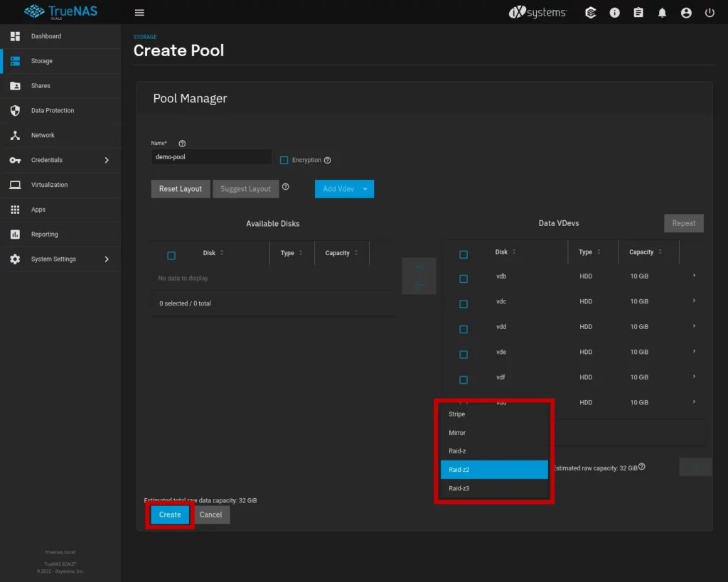Screen dimensions: 728x582
Task: Open the user account settings icon
Action: [x=686, y=12]
